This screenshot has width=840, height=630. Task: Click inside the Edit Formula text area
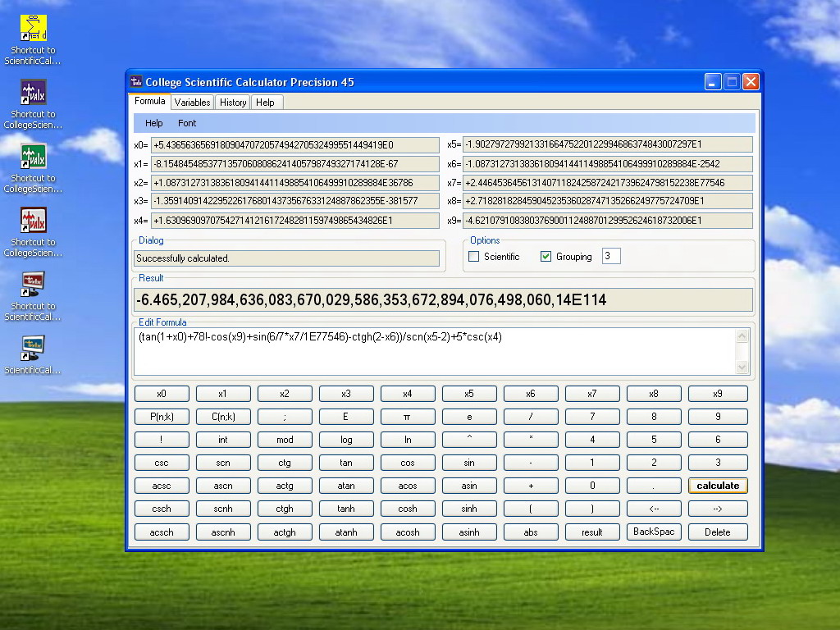point(435,351)
